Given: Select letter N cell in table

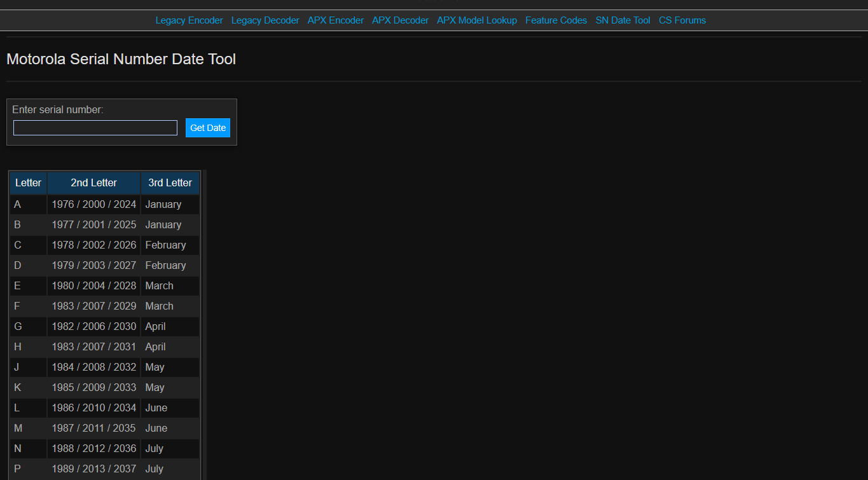Looking at the screenshot, I should (x=28, y=449).
